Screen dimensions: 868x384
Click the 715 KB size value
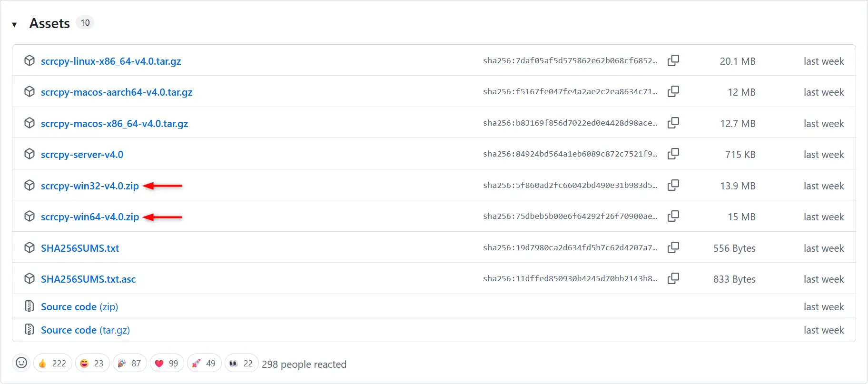point(740,154)
